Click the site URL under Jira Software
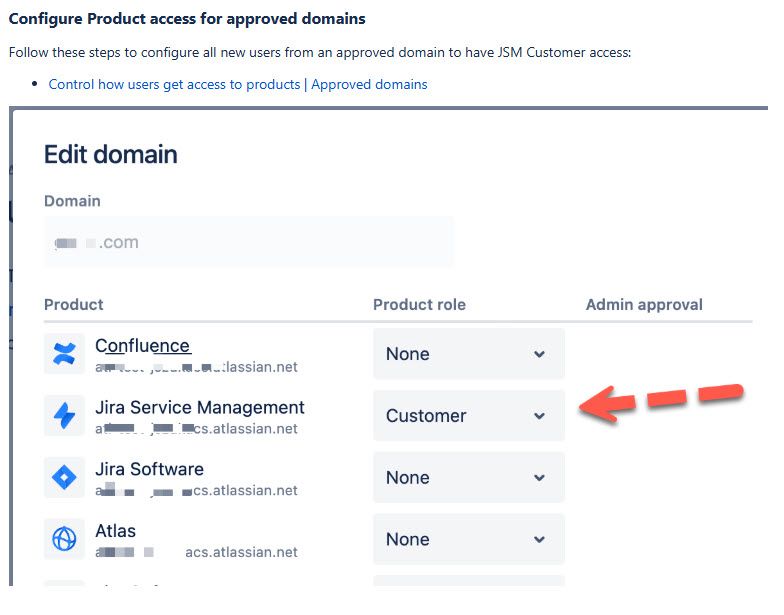 click(196, 490)
